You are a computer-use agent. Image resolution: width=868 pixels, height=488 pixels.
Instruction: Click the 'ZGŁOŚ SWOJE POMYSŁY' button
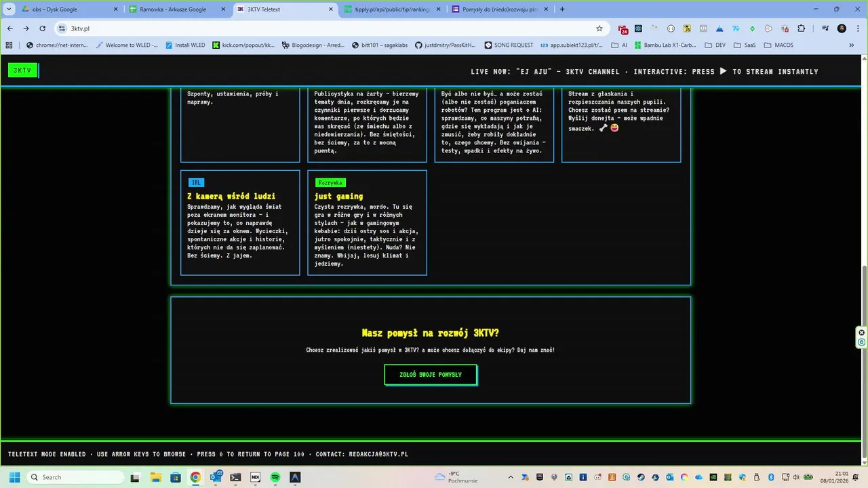pos(431,375)
